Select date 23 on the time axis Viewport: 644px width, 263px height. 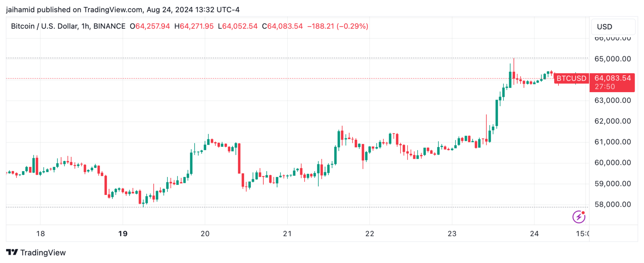coord(452,234)
